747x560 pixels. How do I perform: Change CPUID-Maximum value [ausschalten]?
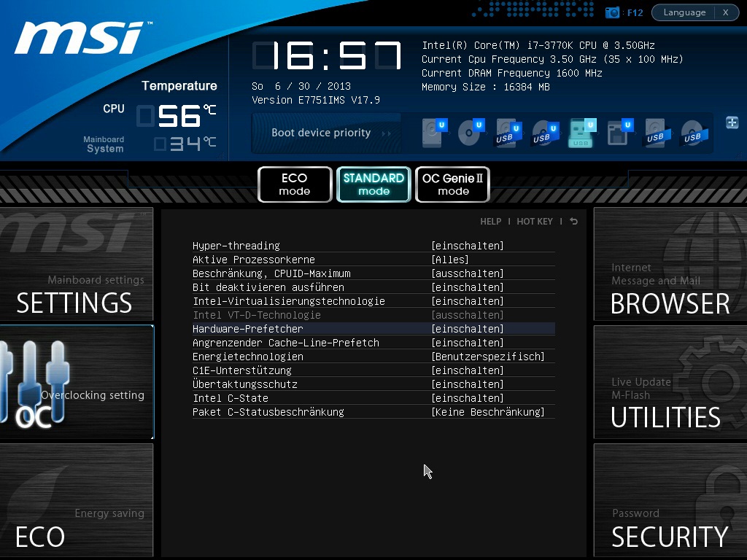468,273
